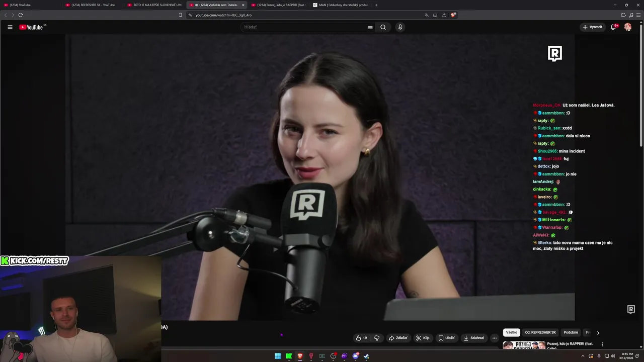
Task: Go to the YouTube home logo
Action: tap(31, 27)
